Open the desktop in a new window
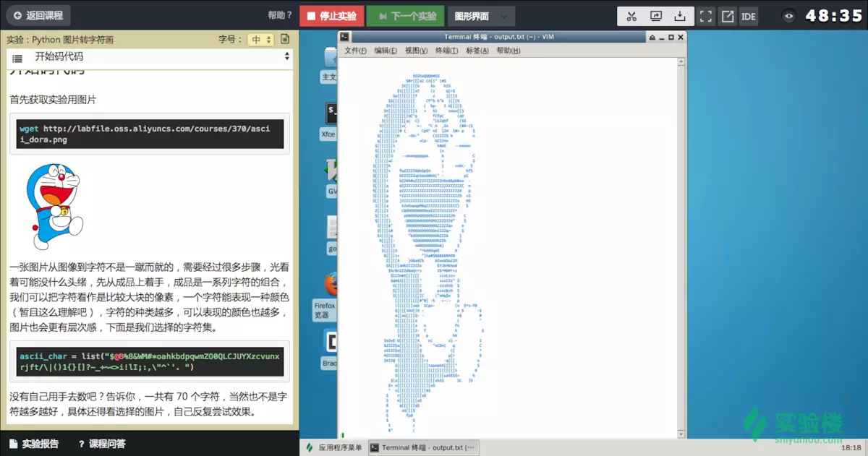 [728, 16]
